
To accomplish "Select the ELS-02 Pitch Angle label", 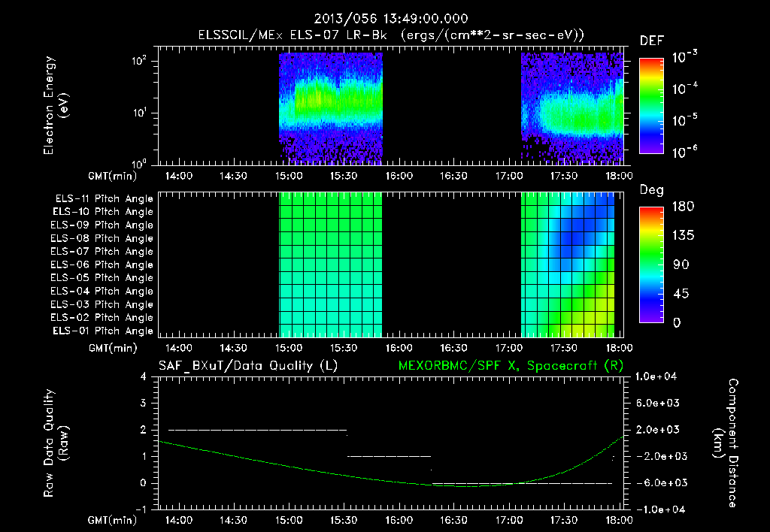I will coord(102,318).
